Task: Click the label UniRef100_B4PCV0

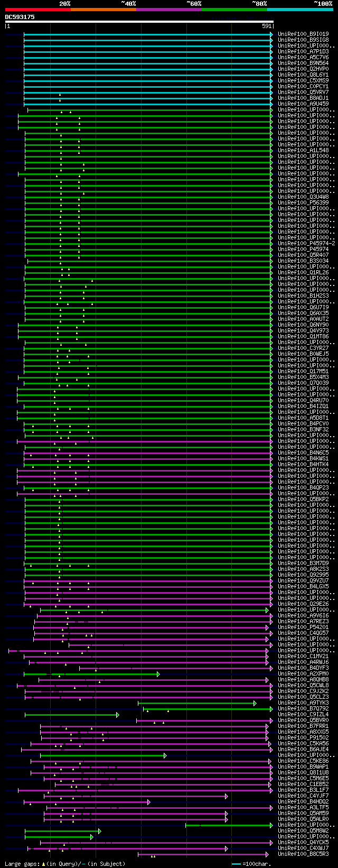Action: [x=303, y=423]
